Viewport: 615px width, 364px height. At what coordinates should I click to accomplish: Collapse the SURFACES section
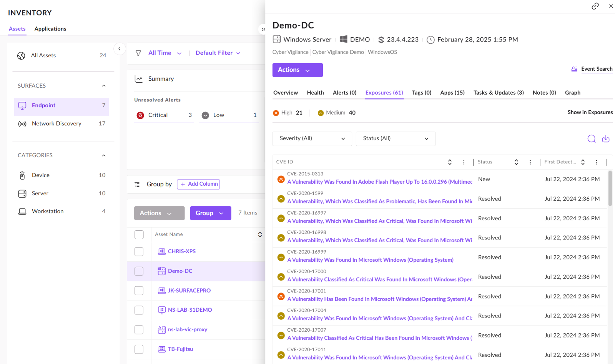[x=103, y=86]
